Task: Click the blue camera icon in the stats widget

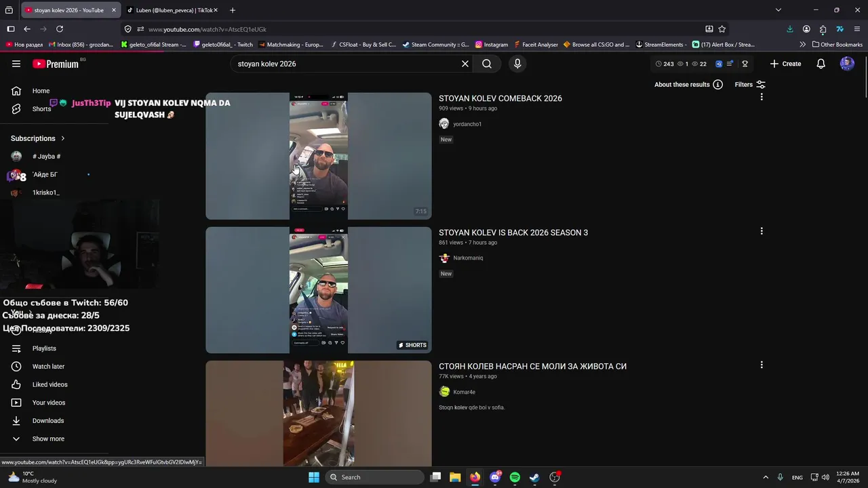Action: pyautogui.click(x=719, y=64)
